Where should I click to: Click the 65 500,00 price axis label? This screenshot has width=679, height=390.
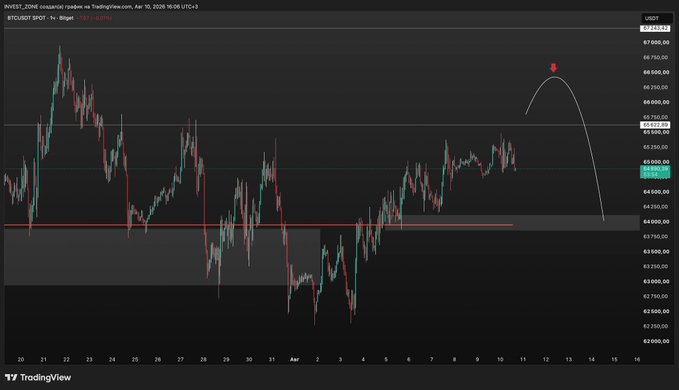656,132
